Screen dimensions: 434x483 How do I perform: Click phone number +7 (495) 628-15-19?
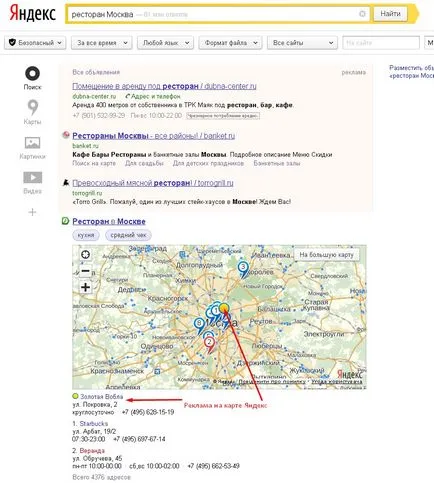click(148, 412)
